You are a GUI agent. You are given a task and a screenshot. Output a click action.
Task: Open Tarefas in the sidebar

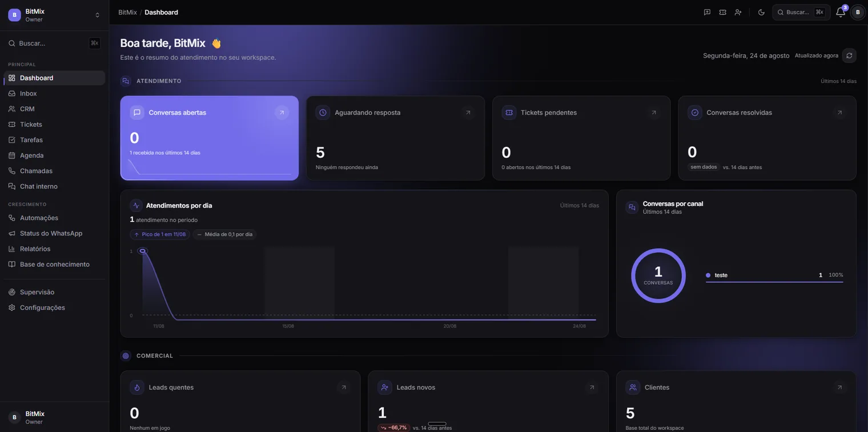54,139
